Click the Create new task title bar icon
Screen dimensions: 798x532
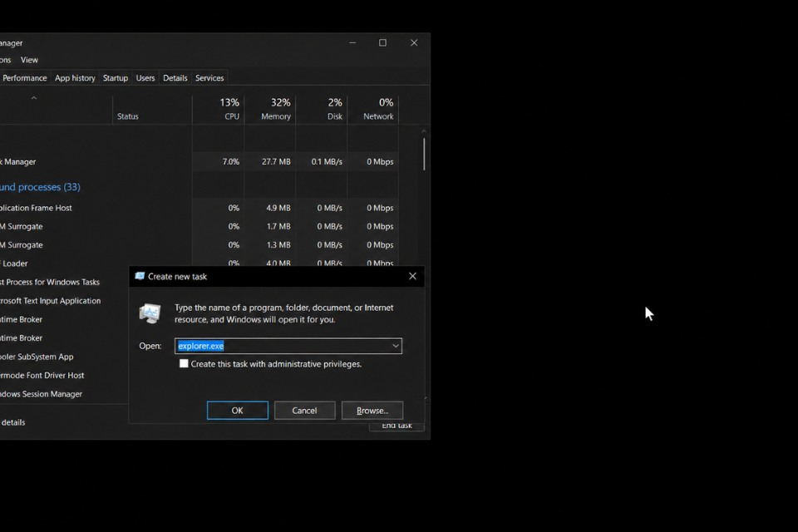[141, 276]
